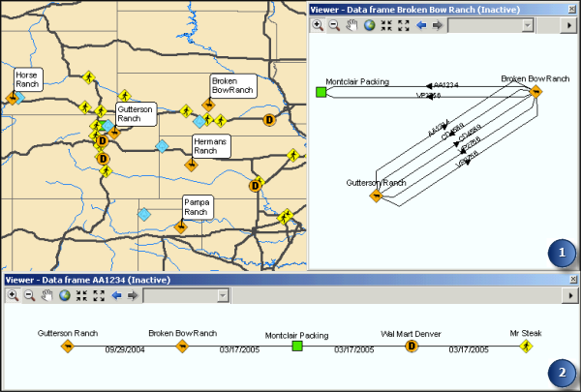Click Pampa Ranch label on the map
The width and height of the screenshot is (581, 392).
click(197, 206)
